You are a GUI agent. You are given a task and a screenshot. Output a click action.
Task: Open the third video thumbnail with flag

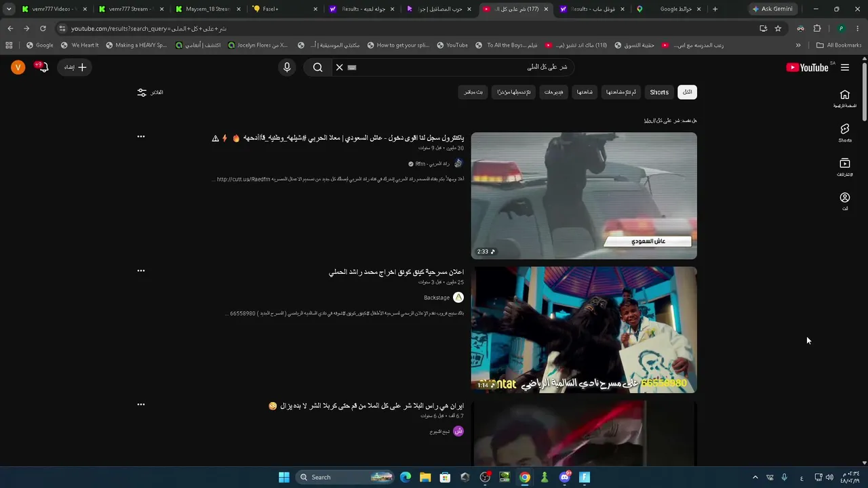[584, 433]
